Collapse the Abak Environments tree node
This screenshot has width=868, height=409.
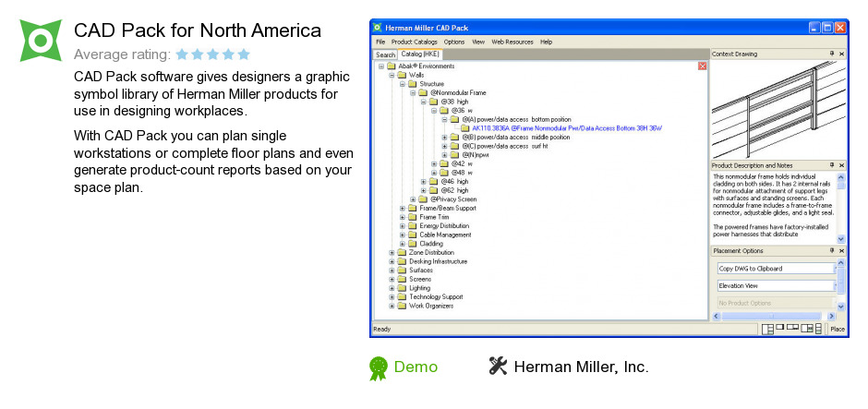click(380, 66)
